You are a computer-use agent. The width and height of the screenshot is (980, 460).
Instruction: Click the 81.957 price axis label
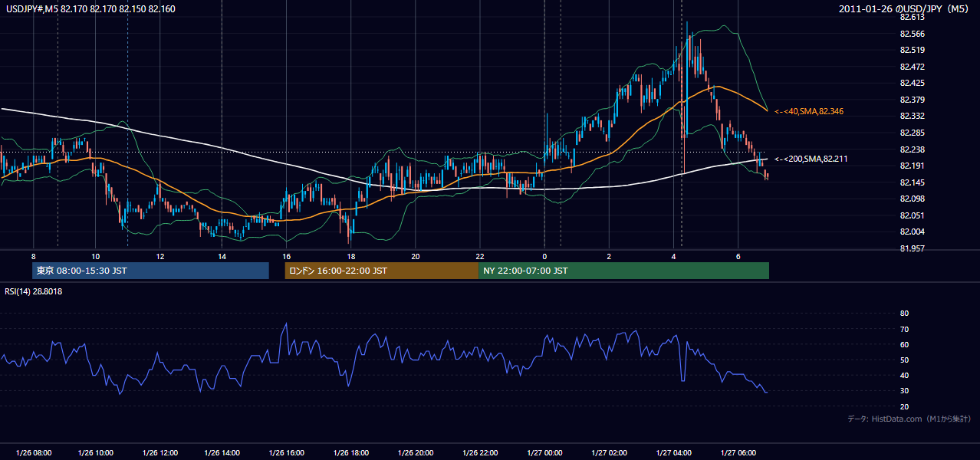(x=912, y=248)
